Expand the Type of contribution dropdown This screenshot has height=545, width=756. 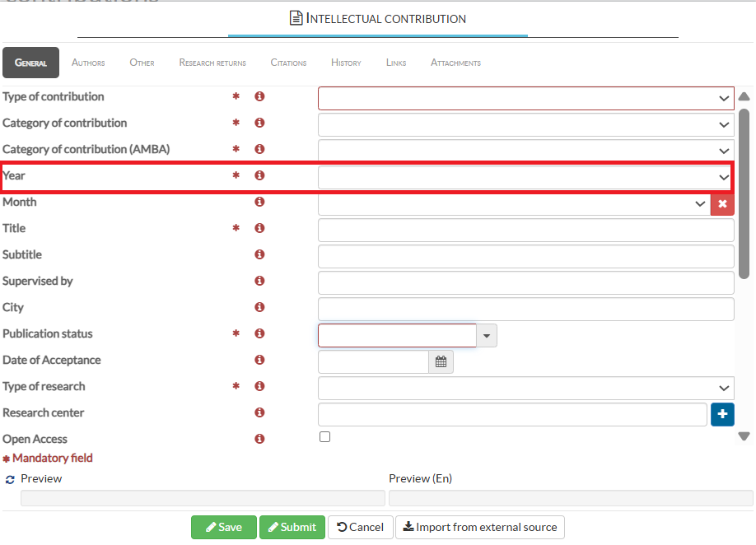723,99
